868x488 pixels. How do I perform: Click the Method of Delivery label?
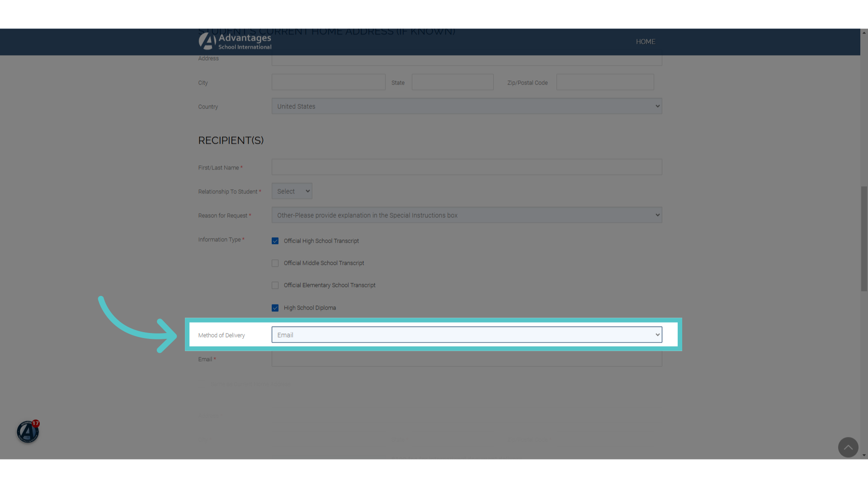tap(222, 335)
